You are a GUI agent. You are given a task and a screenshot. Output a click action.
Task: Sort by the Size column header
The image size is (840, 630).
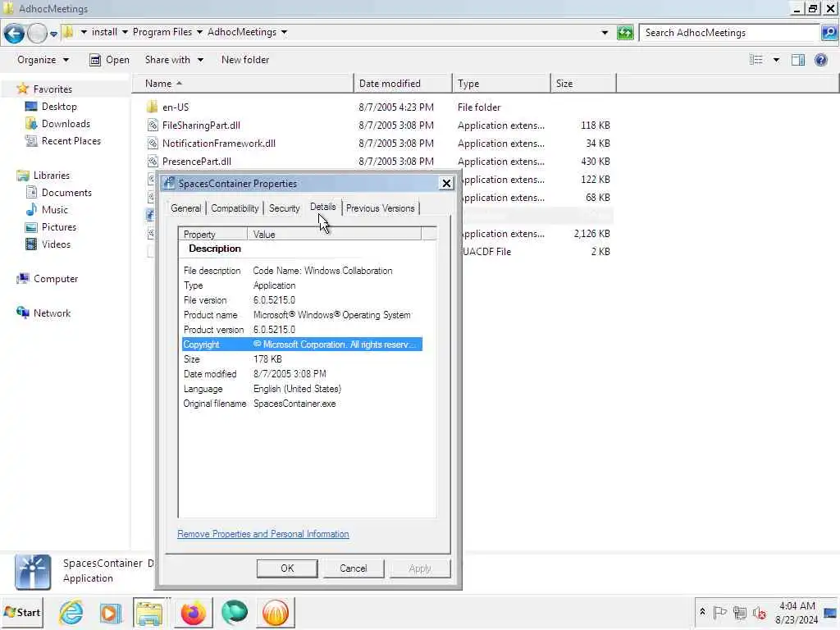[x=583, y=84]
